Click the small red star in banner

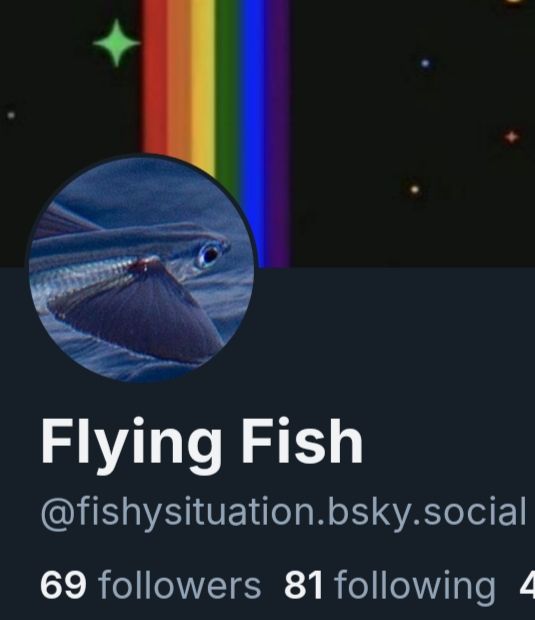point(511,137)
